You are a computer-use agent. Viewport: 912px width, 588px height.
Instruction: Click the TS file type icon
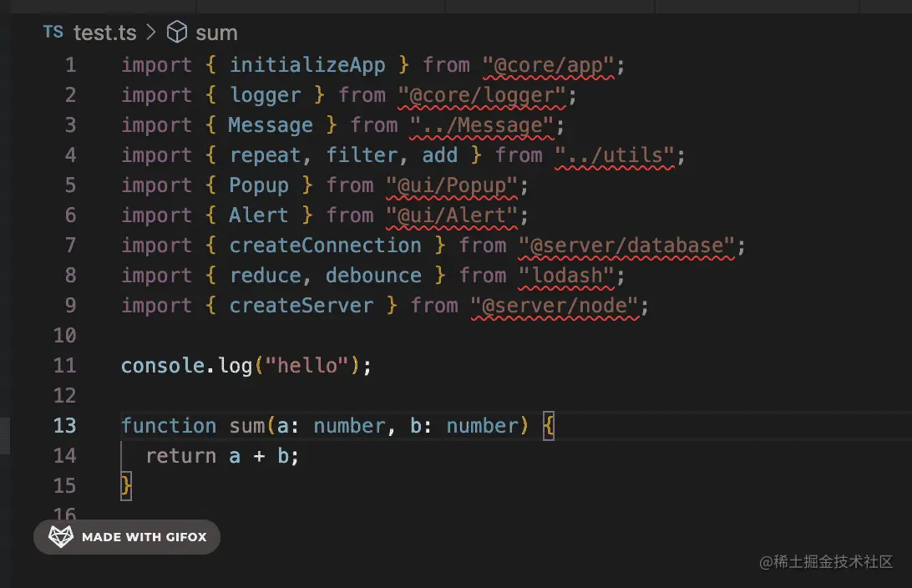(x=53, y=32)
